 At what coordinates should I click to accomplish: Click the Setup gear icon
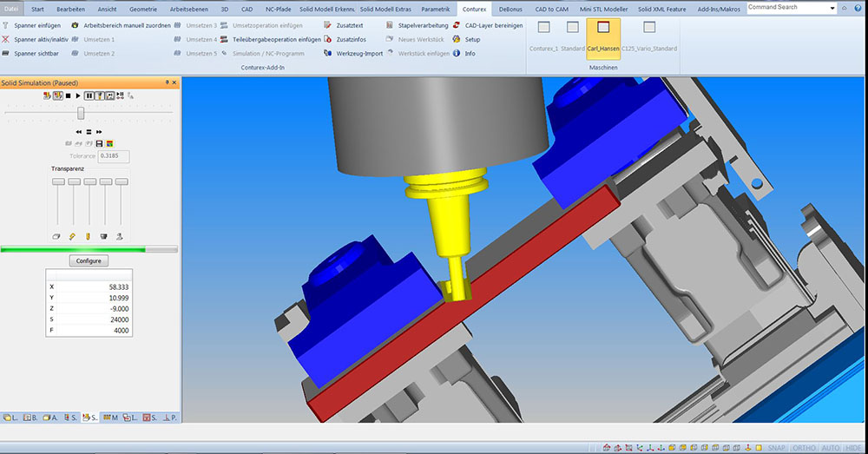pyautogui.click(x=457, y=40)
